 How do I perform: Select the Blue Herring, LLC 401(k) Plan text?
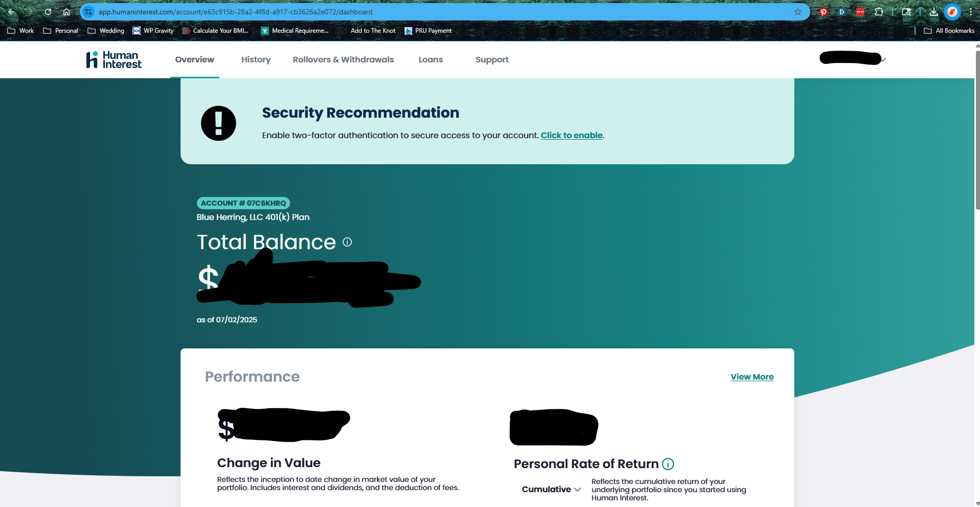[253, 217]
